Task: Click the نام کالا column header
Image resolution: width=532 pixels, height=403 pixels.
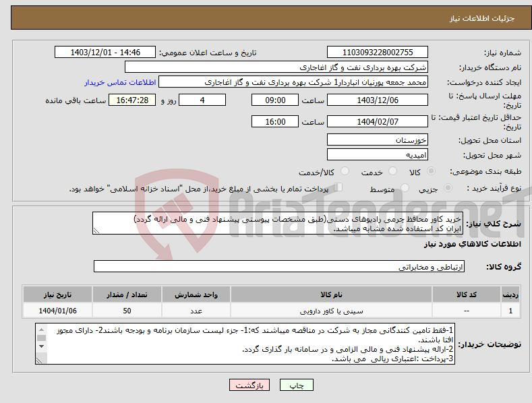Action: pyautogui.click(x=332, y=294)
